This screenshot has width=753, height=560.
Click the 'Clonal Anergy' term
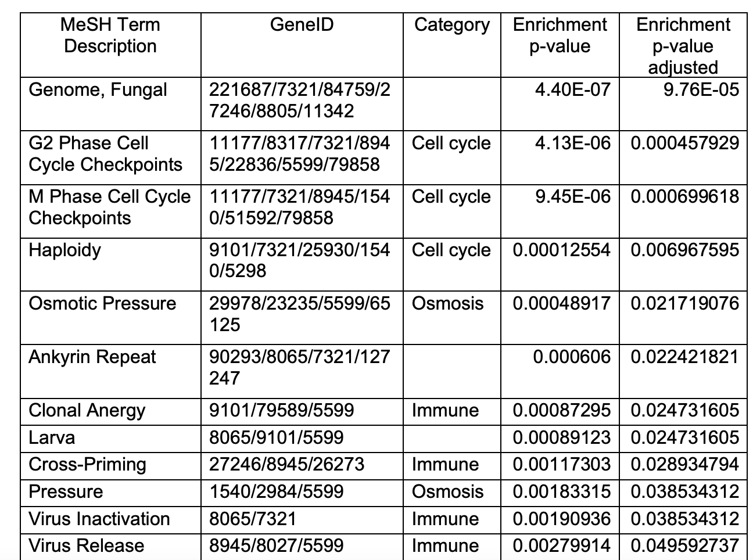pyautogui.click(x=87, y=411)
